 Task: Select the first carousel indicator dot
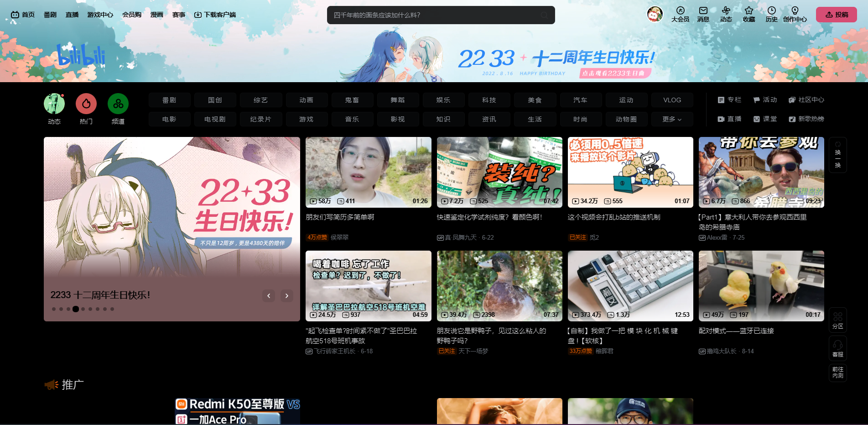tap(54, 309)
